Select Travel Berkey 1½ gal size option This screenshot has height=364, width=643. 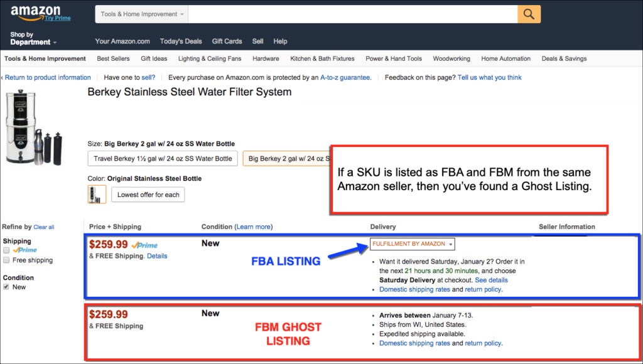click(x=163, y=159)
